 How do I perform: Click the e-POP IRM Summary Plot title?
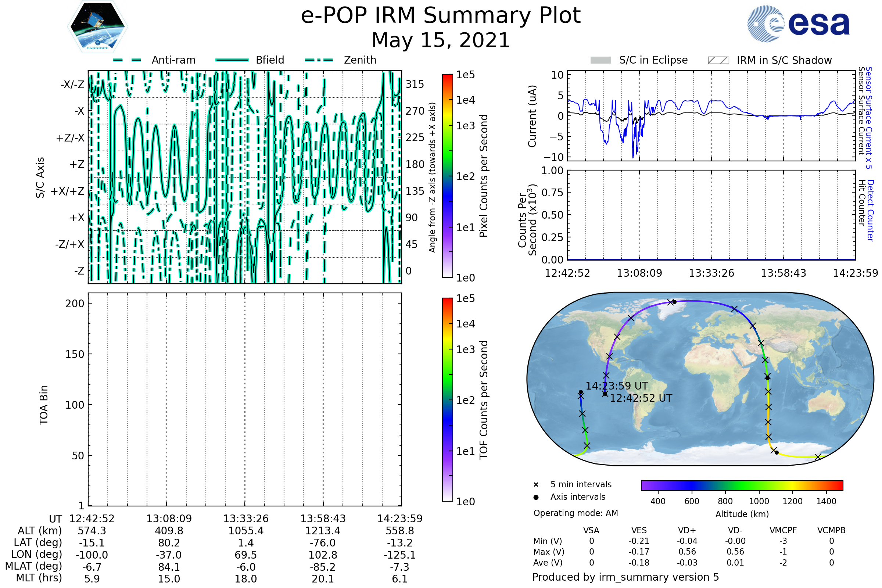coord(441,16)
